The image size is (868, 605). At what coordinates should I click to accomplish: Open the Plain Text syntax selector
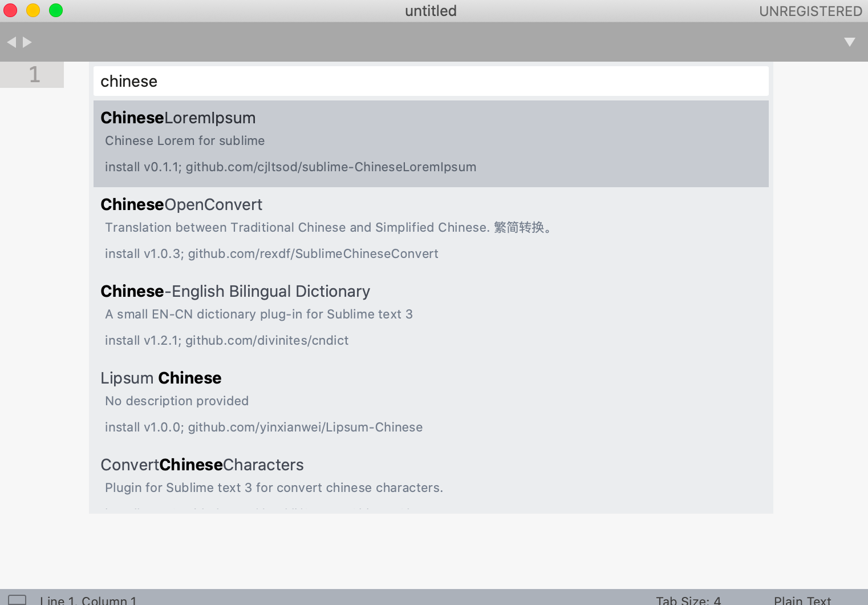tap(802, 600)
